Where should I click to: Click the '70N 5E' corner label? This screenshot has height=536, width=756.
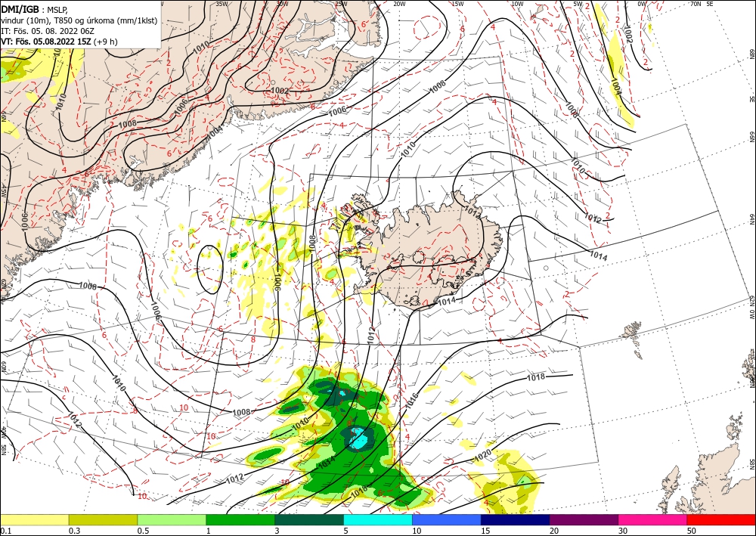702,4
